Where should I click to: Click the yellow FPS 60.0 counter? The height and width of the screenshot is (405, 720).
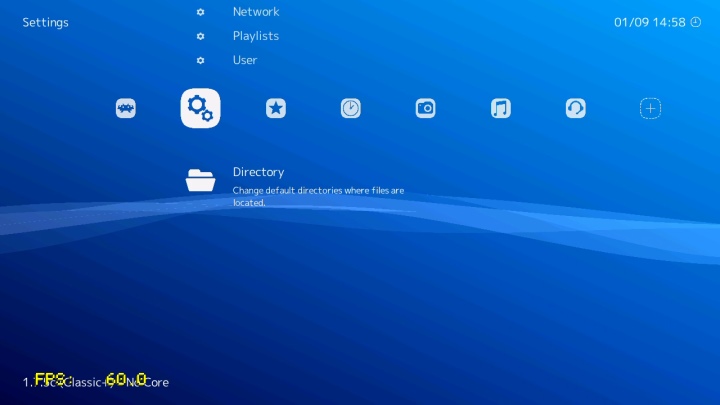pos(90,379)
